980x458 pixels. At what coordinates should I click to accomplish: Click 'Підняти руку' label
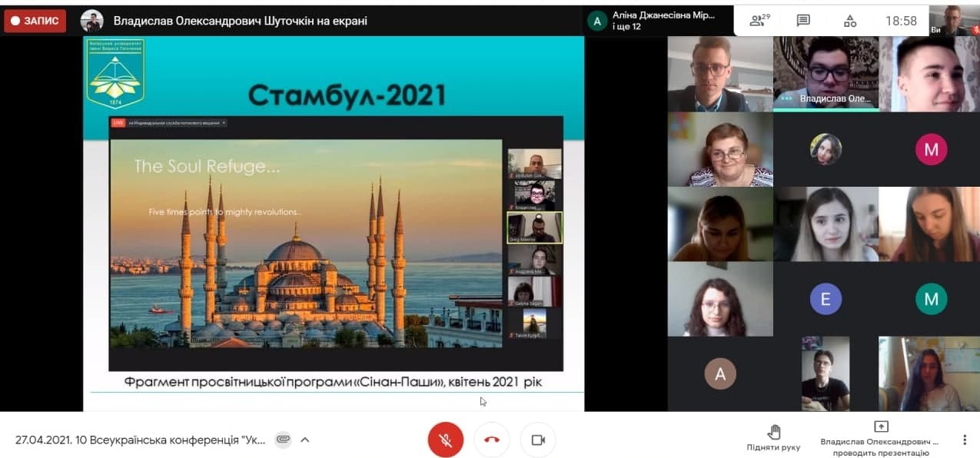click(773, 447)
